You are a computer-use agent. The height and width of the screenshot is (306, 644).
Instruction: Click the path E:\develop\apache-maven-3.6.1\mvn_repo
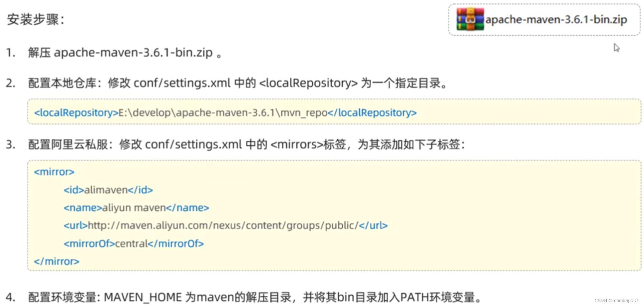pos(223,113)
